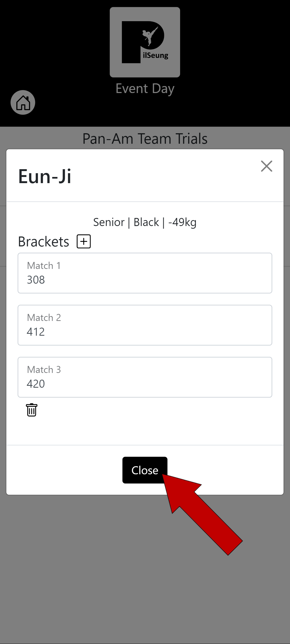
Task: Click the 412 value in Match 2
Action: pyautogui.click(x=36, y=332)
